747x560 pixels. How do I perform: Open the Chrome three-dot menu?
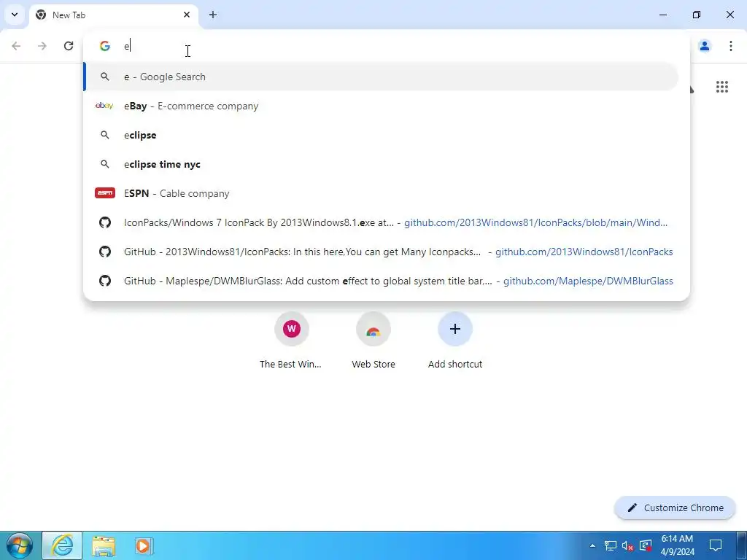731,46
